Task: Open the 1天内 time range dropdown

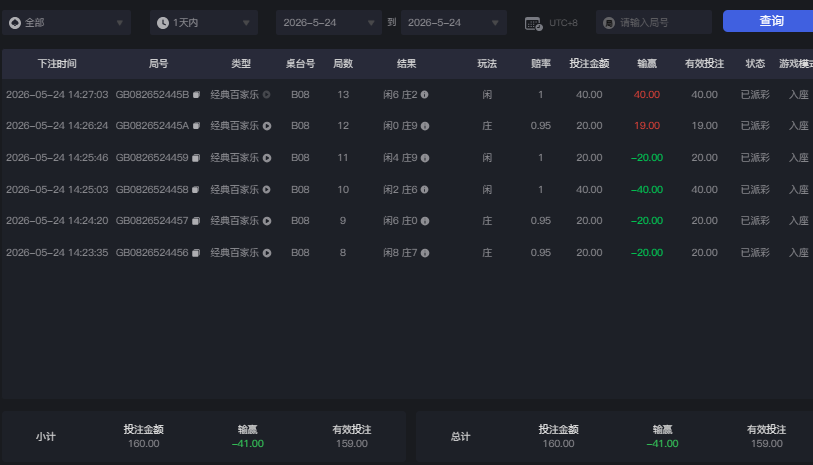Action: point(204,23)
